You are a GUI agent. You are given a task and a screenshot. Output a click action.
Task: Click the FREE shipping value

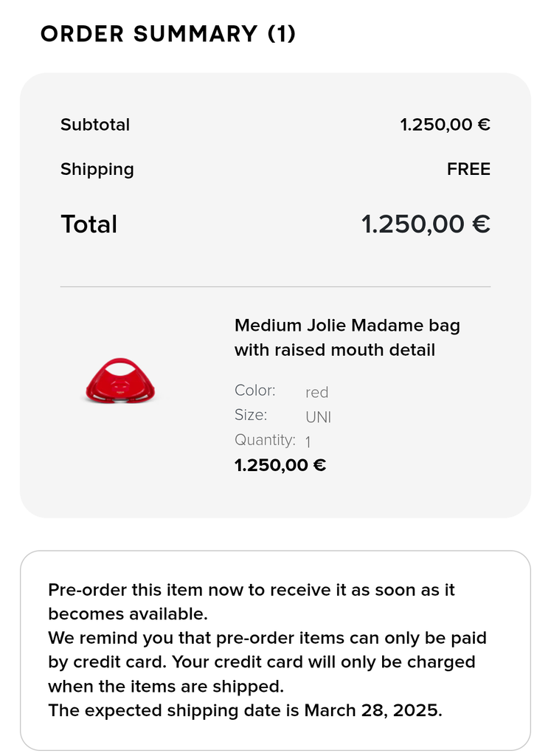[x=468, y=169]
